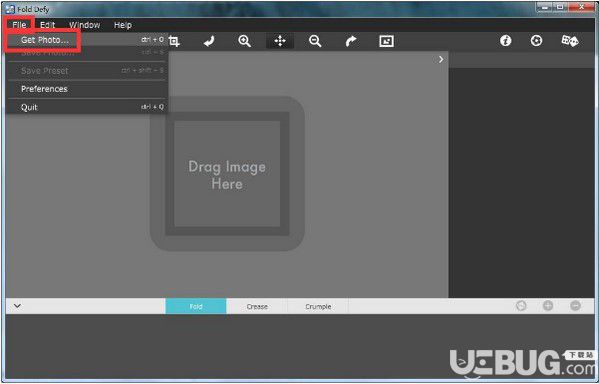Open the Window menu

[x=84, y=25]
